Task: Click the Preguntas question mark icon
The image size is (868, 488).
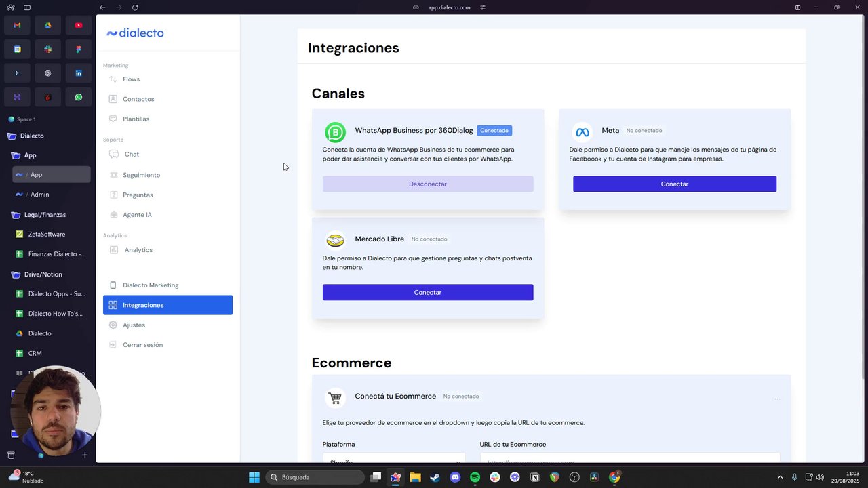Action: (113, 195)
